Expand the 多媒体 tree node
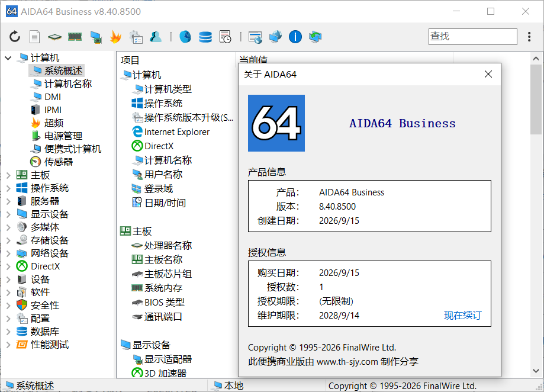This screenshot has width=544, height=392. tap(8, 227)
